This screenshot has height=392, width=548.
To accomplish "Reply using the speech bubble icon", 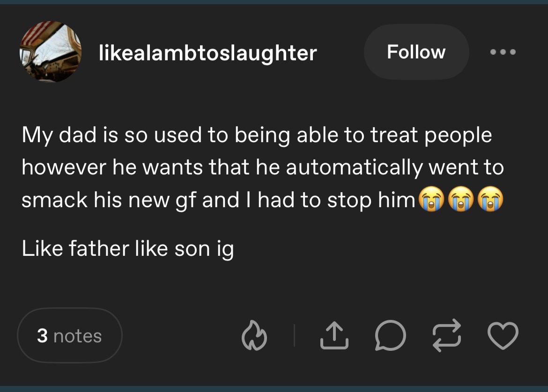I will click(390, 335).
